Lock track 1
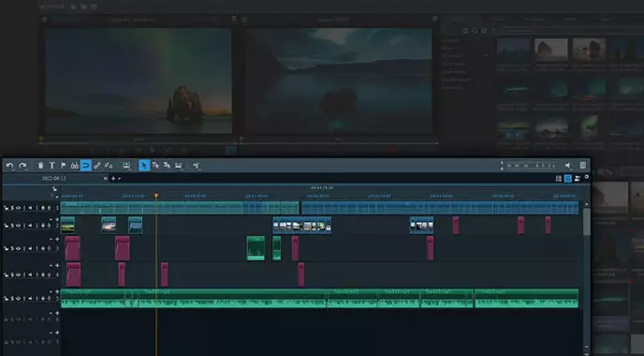 coord(7,208)
